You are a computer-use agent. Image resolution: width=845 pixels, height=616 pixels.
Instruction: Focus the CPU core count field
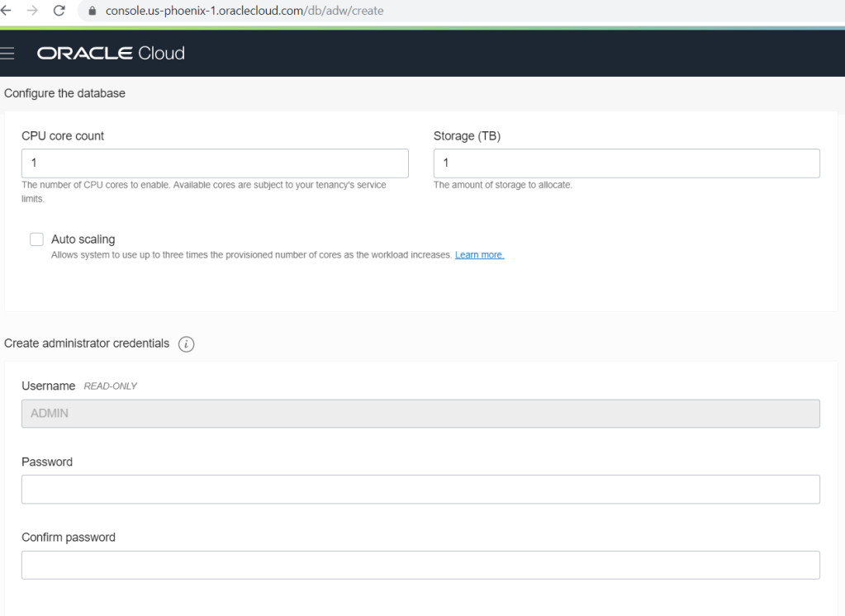tap(215, 163)
